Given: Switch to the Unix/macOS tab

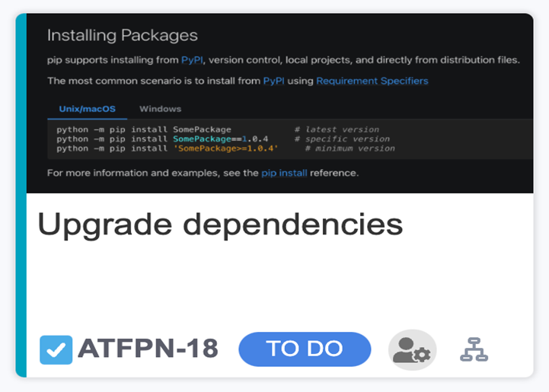Looking at the screenshot, I should (x=87, y=109).
